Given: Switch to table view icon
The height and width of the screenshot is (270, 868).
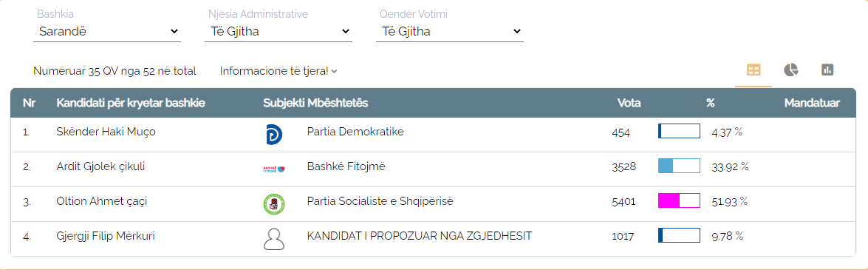Looking at the screenshot, I should [x=753, y=70].
